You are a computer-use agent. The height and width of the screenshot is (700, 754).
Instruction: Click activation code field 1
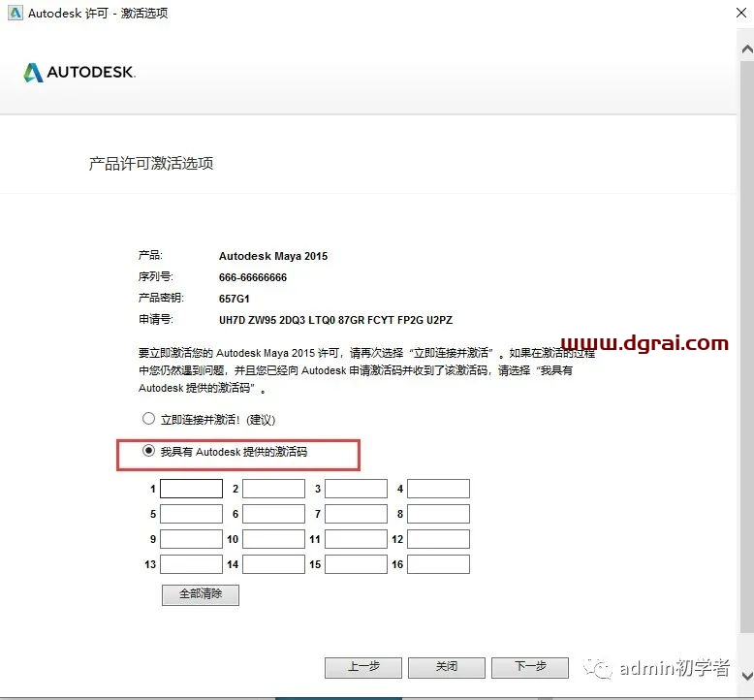click(191, 489)
